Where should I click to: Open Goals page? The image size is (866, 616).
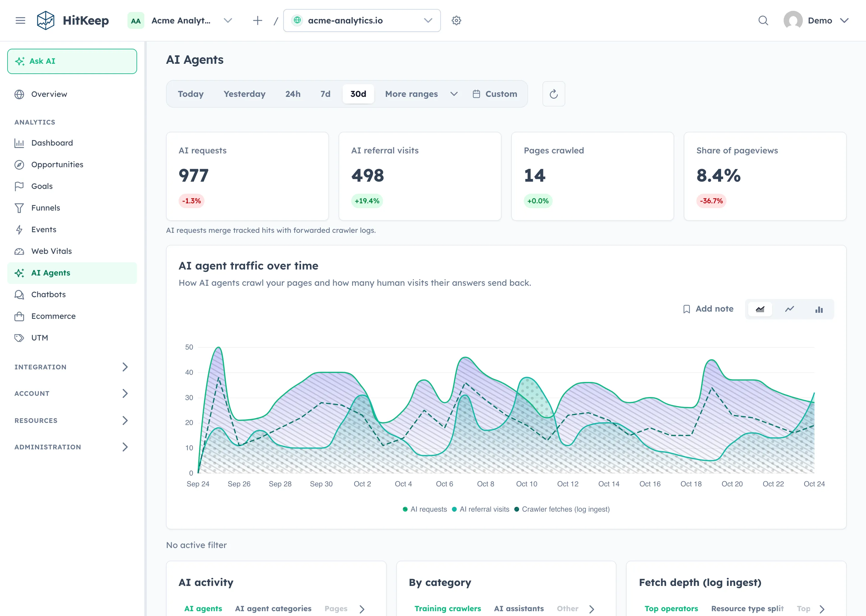(x=72, y=186)
